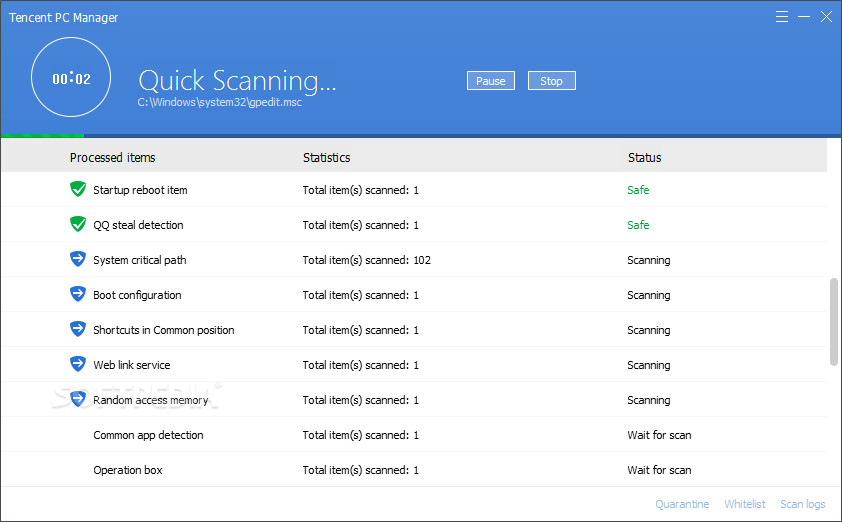Select the Common app detection row text
The image size is (842, 522).
pyautogui.click(x=148, y=435)
